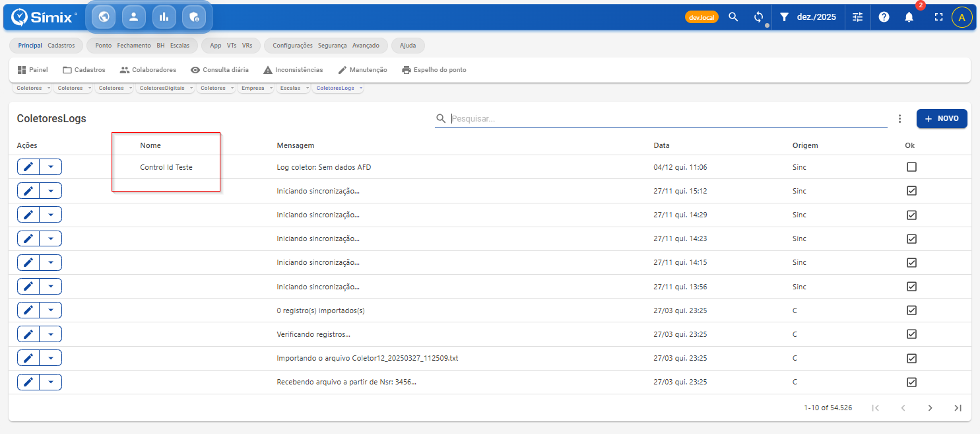
Task: Open Espelho do ponto printer shortcut
Action: (434, 69)
